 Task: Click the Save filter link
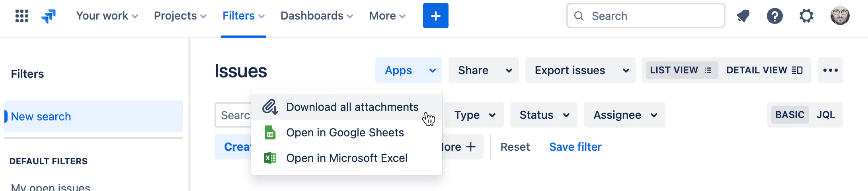pos(575,147)
